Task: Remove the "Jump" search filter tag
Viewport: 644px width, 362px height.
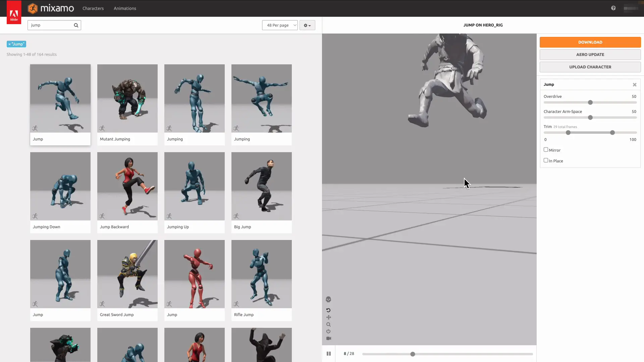Action: [x=9, y=44]
